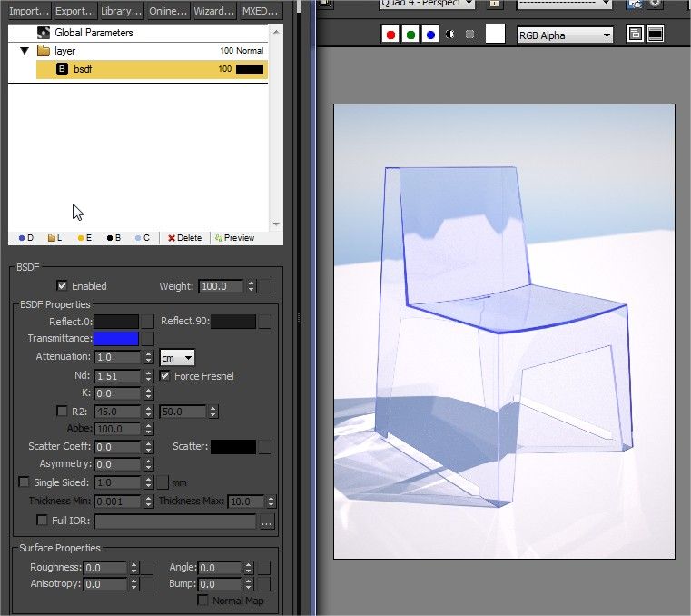Toggle the monochrome gray square icon
The height and width of the screenshot is (616, 691).
pos(469,35)
